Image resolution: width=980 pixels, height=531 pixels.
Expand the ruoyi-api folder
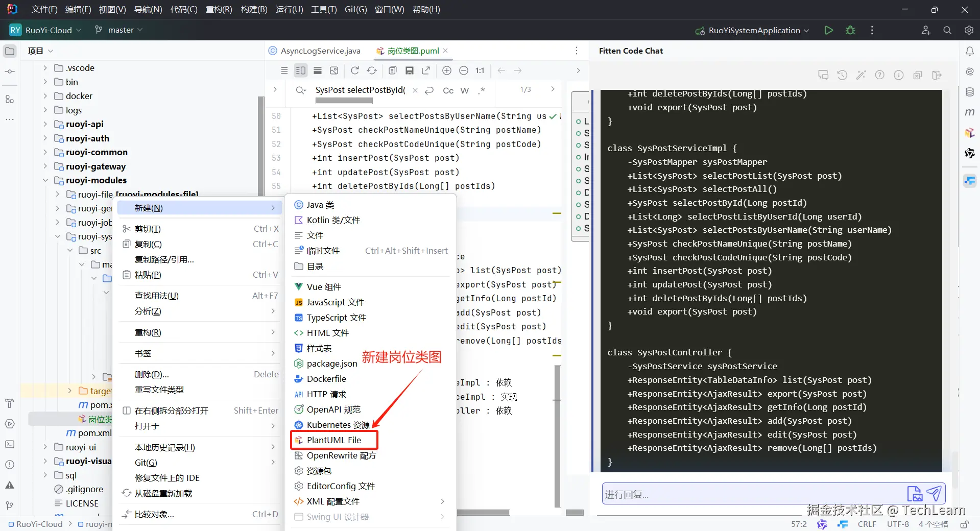point(45,124)
